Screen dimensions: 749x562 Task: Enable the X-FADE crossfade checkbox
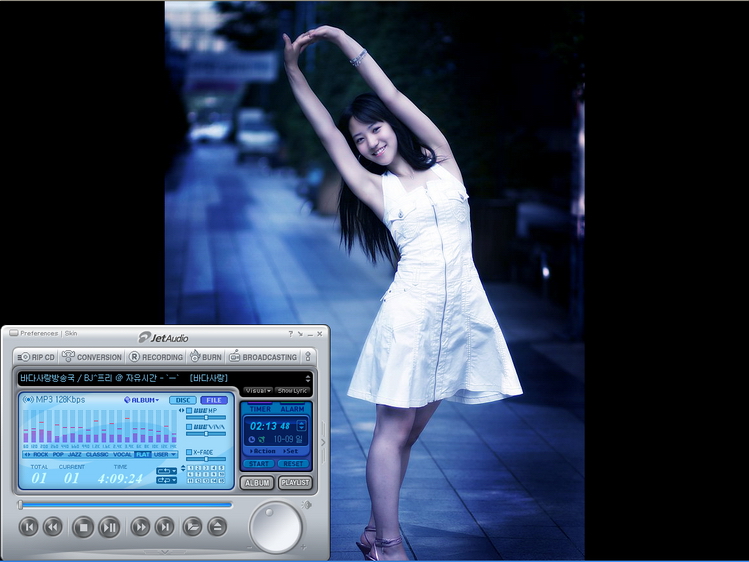[190, 452]
